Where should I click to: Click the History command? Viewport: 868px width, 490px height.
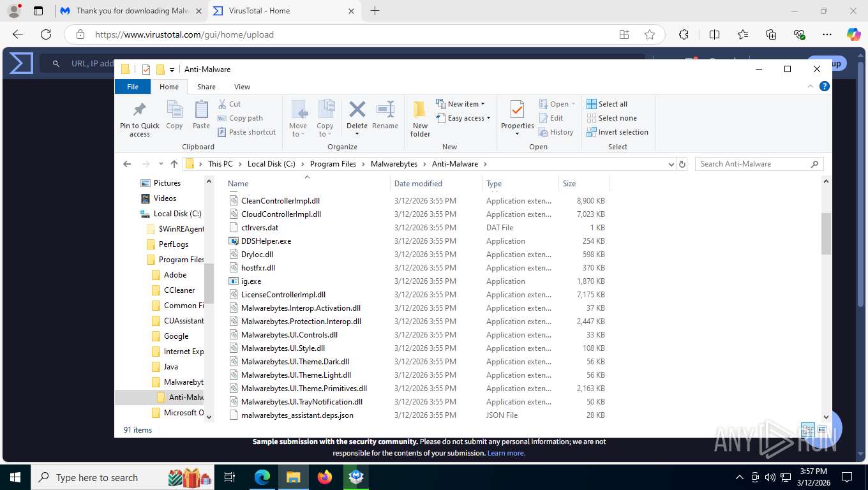coord(556,132)
